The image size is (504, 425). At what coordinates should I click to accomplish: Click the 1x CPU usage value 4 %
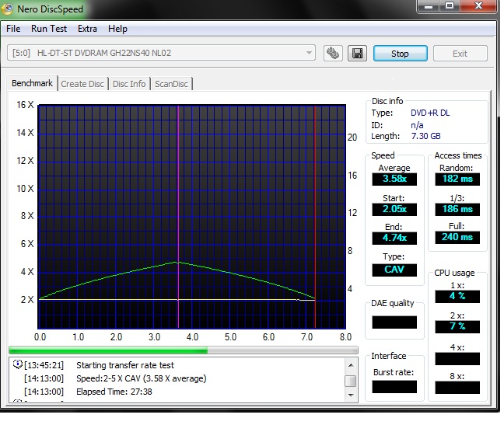[457, 296]
